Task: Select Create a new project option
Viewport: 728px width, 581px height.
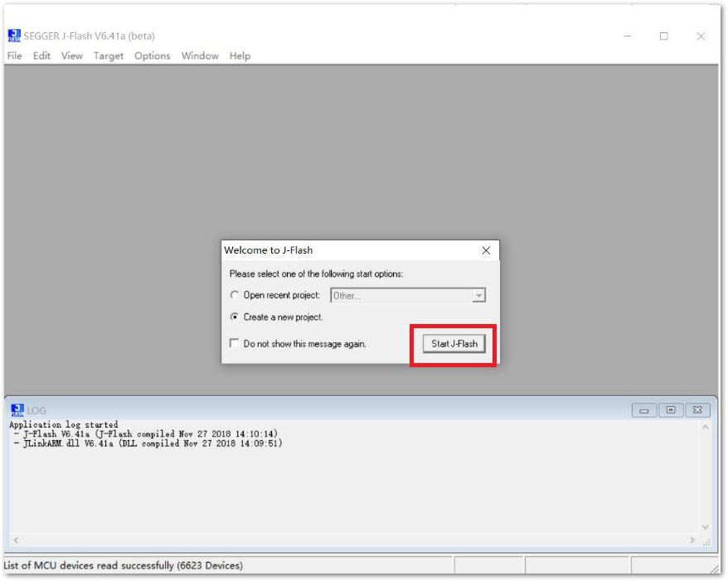Action: pos(235,317)
